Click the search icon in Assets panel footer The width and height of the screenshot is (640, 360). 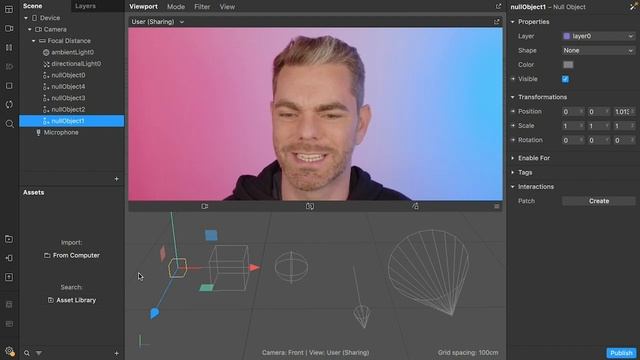[x=27, y=353]
